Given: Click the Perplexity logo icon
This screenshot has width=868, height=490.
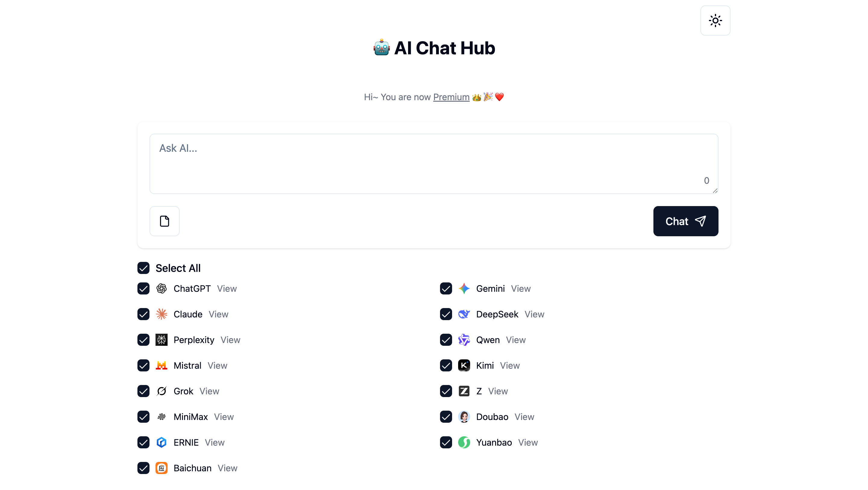Looking at the screenshot, I should click(162, 340).
